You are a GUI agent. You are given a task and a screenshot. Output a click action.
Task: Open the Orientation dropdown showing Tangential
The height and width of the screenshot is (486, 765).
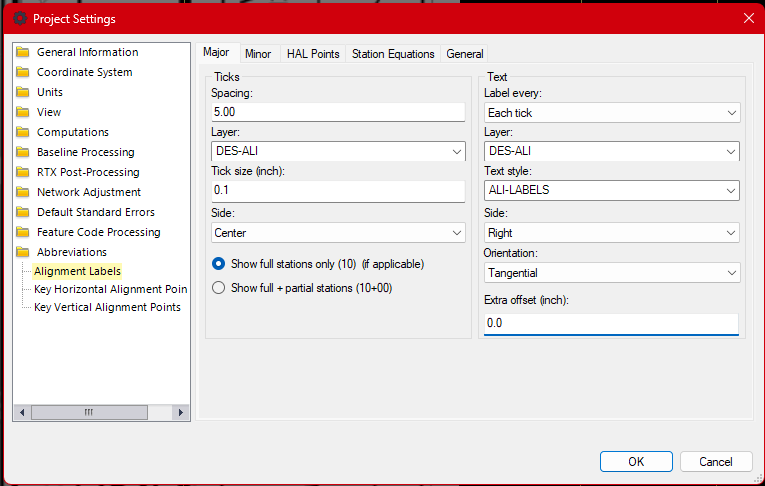tap(612, 273)
